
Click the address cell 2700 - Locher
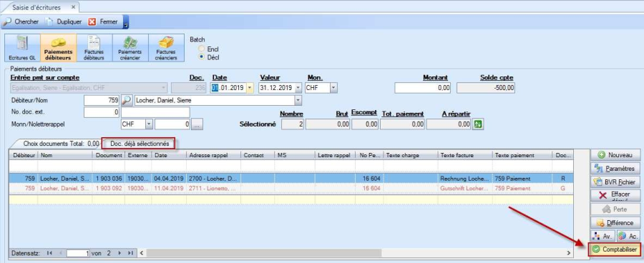coord(213,179)
